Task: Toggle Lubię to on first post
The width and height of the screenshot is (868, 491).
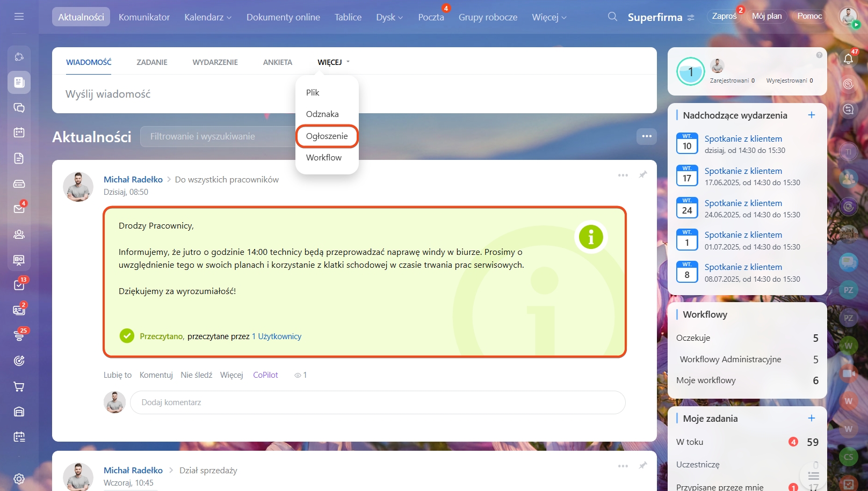Action: click(x=118, y=375)
